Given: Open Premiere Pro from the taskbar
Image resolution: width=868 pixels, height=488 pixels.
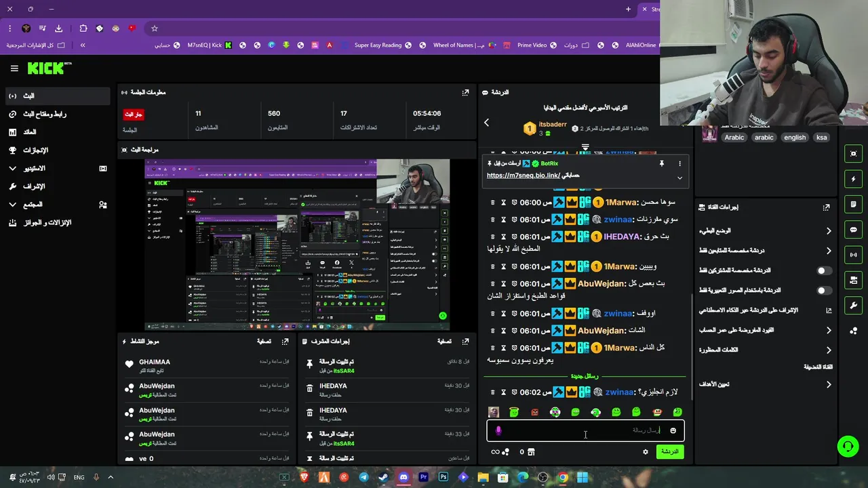Looking at the screenshot, I should (424, 477).
